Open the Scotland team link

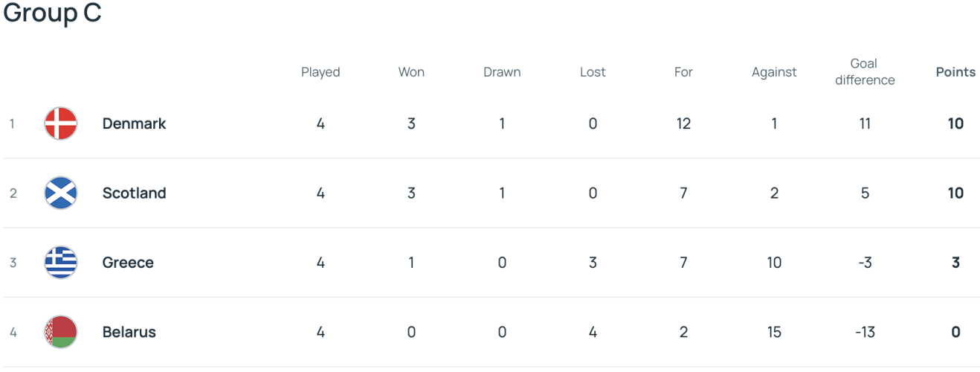(x=134, y=193)
